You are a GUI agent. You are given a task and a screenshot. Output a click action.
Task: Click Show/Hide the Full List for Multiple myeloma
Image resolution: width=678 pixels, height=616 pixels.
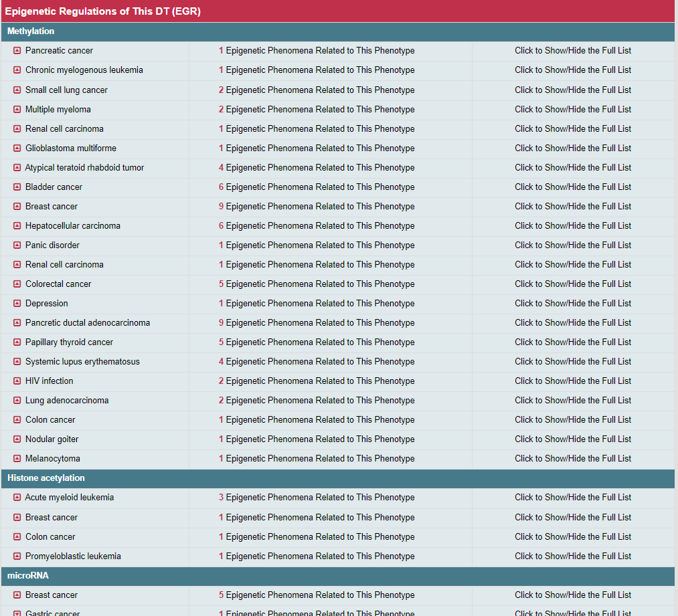coord(573,109)
